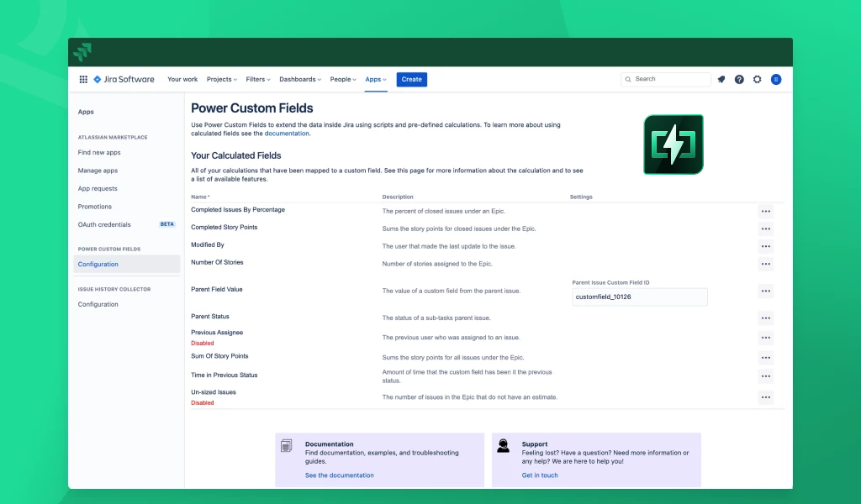The height and width of the screenshot is (504, 861).
Task: Open OAuth credentials in sidebar
Action: [x=104, y=225]
